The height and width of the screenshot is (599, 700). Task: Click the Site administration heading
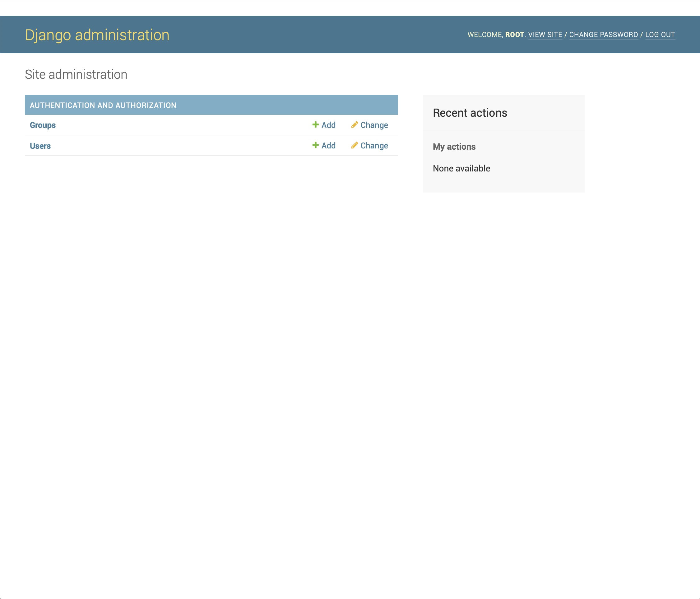coord(76,74)
